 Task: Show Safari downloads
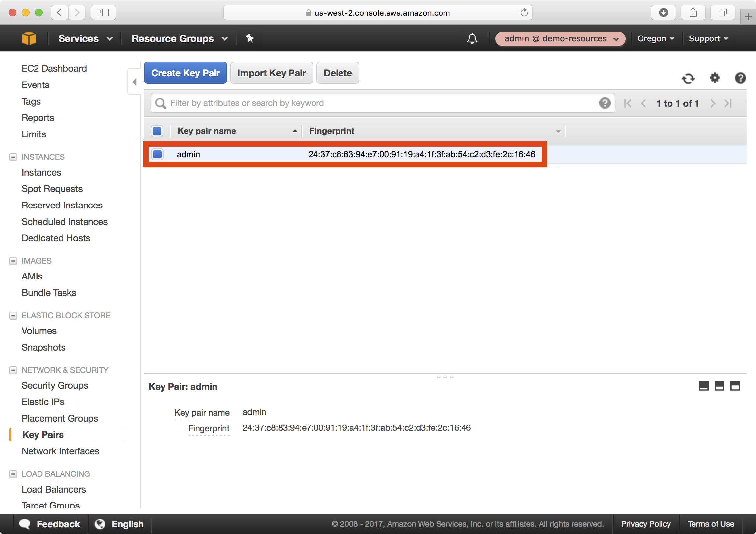[x=664, y=12]
